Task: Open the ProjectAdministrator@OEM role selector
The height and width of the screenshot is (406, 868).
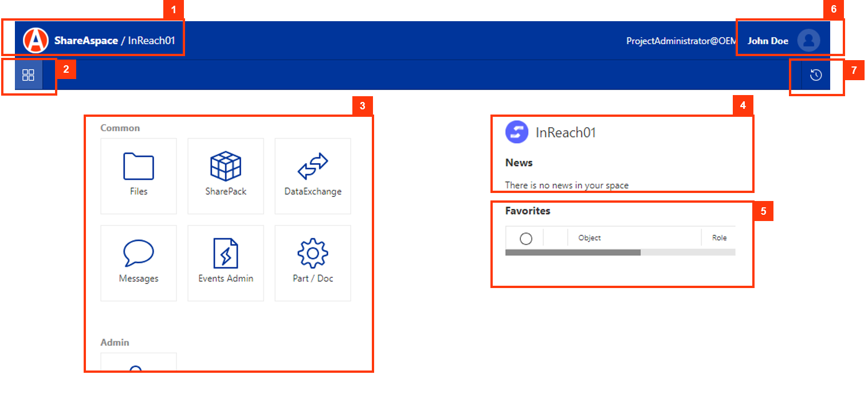Action: pos(680,41)
